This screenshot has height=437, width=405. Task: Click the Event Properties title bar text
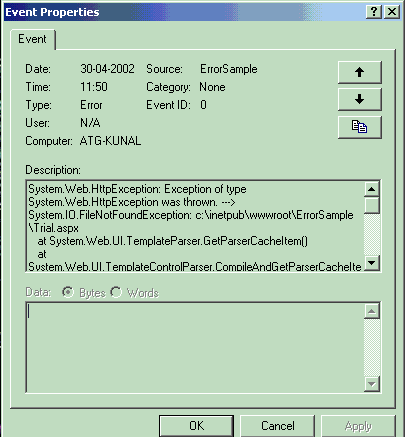point(52,12)
